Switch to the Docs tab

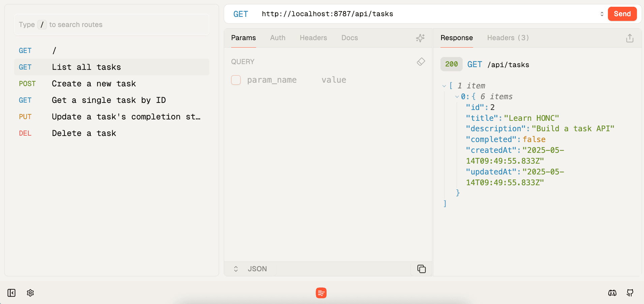click(349, 38)
